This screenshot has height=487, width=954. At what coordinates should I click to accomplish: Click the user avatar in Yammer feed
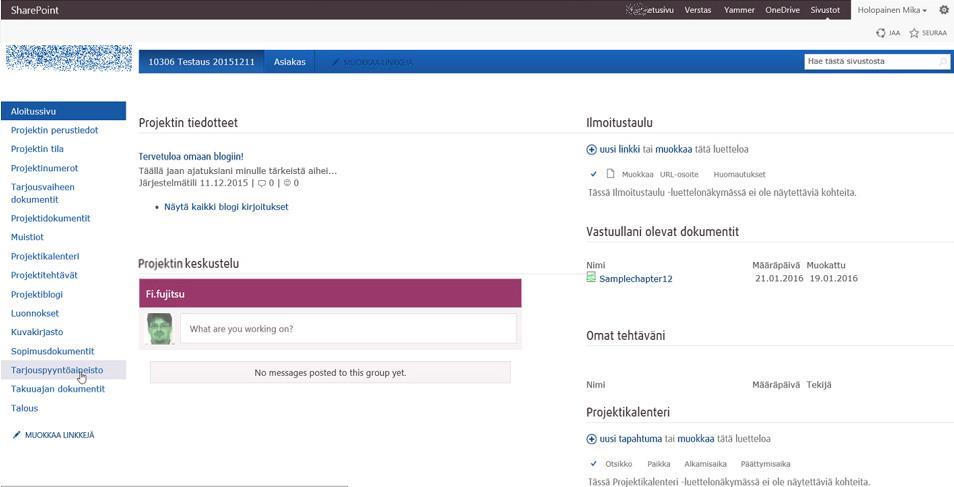160,329
